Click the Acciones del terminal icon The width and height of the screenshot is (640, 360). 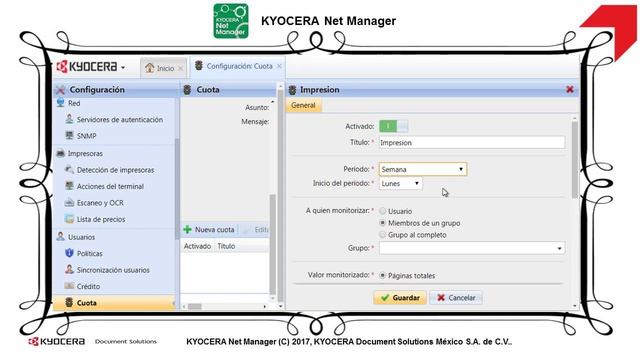tap(69, 186)
